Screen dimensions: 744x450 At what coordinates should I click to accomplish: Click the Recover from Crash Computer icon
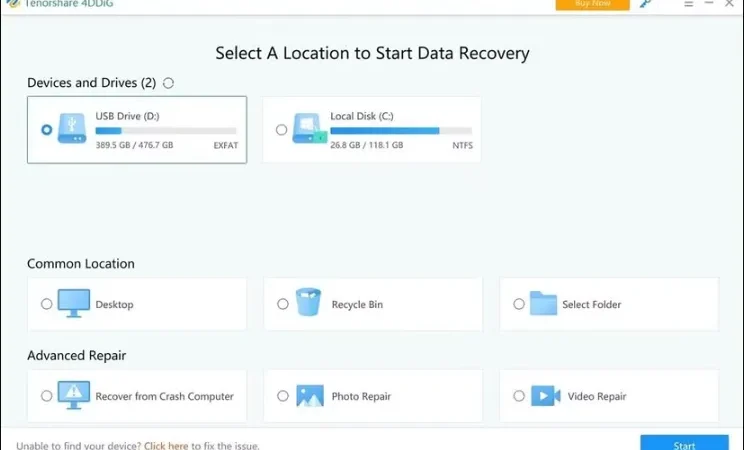pos(74,395)
